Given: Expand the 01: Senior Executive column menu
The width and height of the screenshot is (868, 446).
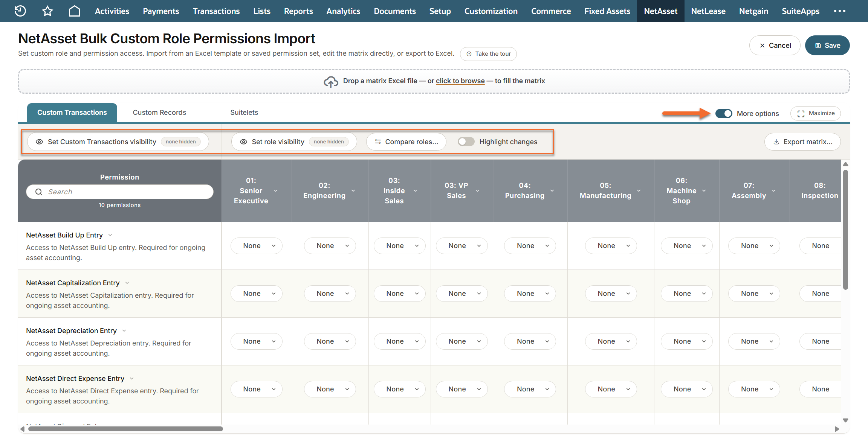Looking at the screenshot, I should point(276,191).
